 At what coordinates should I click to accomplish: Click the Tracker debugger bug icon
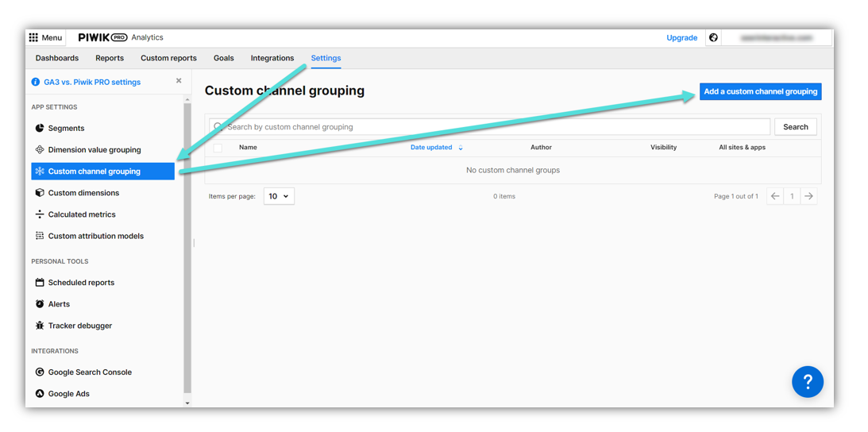(40, 326)
